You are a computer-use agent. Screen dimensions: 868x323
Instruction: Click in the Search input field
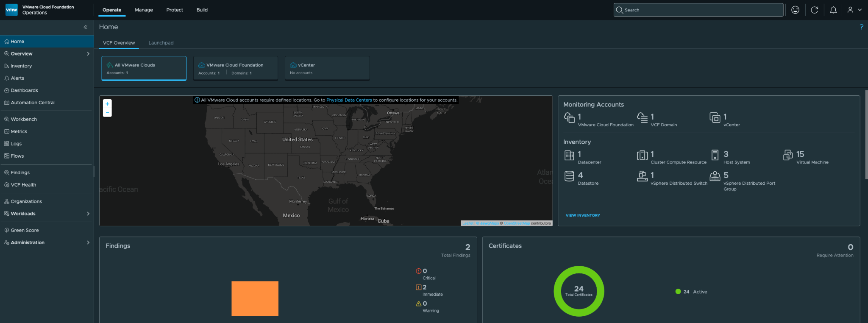698,10
